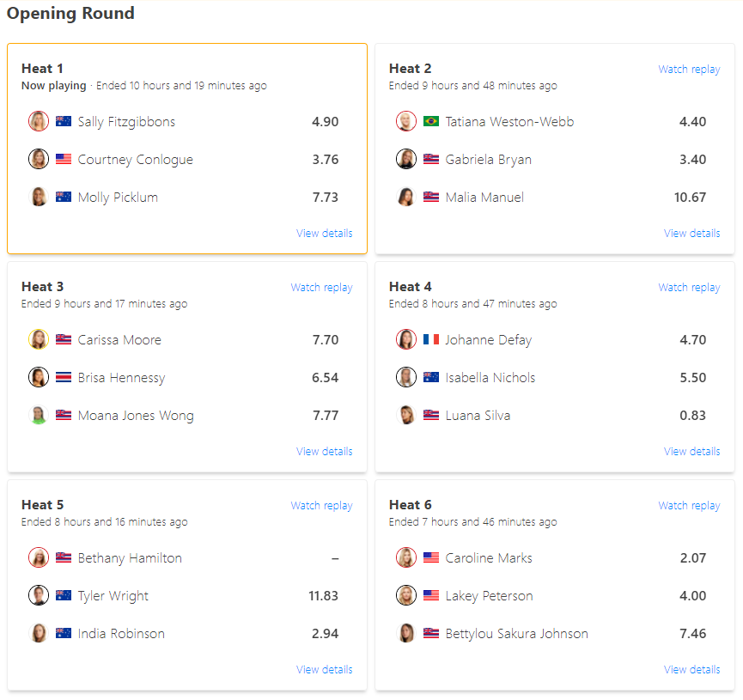Click the Brazil flag beside Tatiana Weston-Webb
The image size is (743, 700).
pos(431,121)
